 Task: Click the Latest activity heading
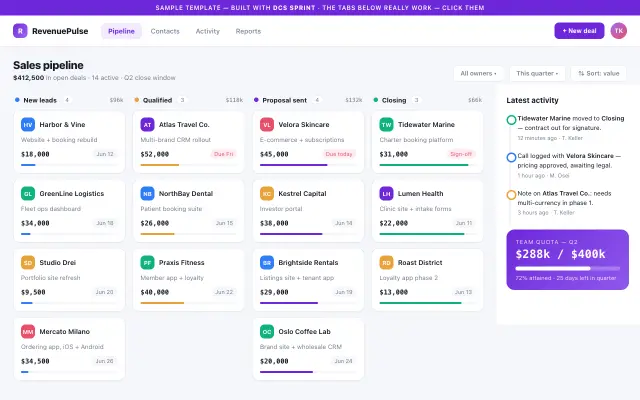tap(532, 100)
